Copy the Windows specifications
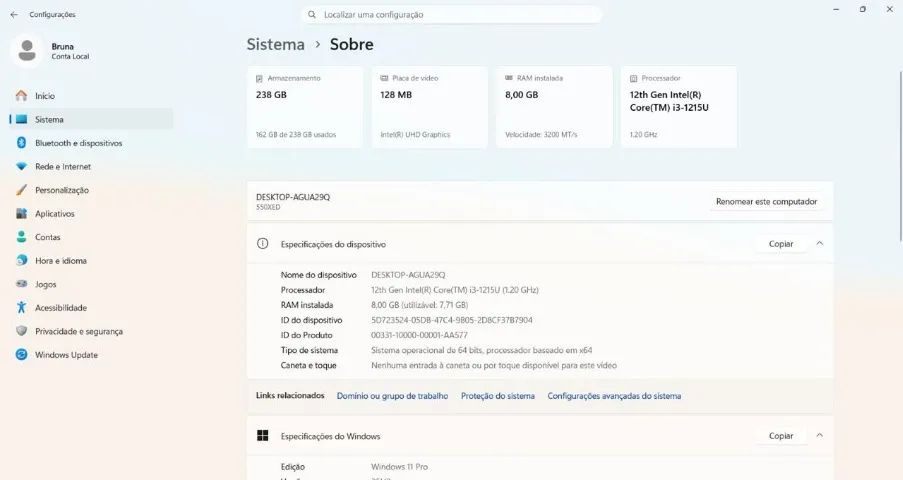The width and height of the screenshot is (903, 480). point(781,436)
